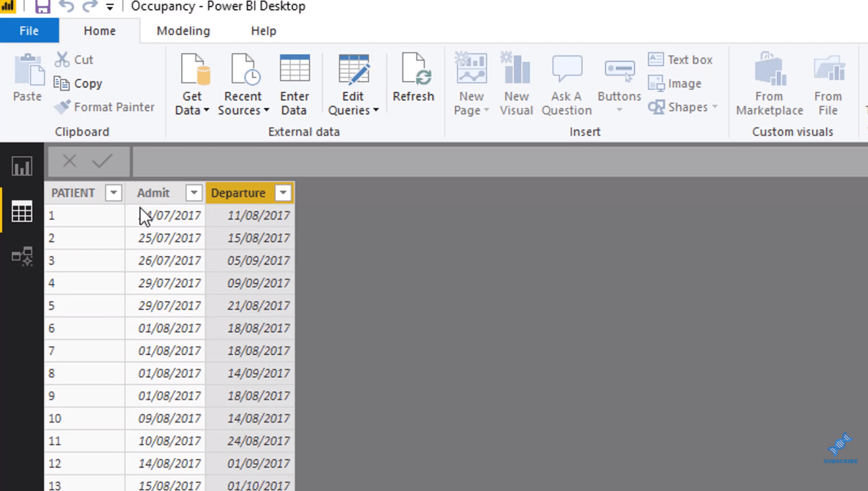Click Departure cell 24/08/2017
The height and width of the screenshot is (491, 868).
click(250, 441)
